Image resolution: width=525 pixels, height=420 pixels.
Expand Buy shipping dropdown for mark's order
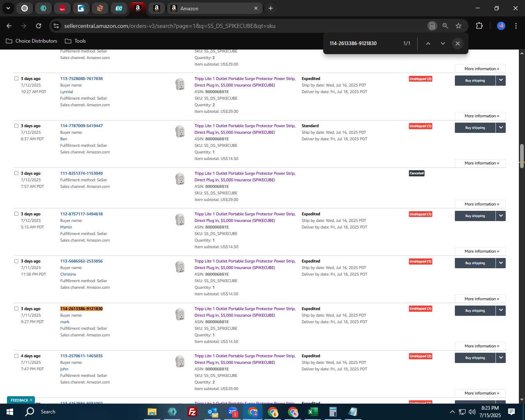point(501,310)
